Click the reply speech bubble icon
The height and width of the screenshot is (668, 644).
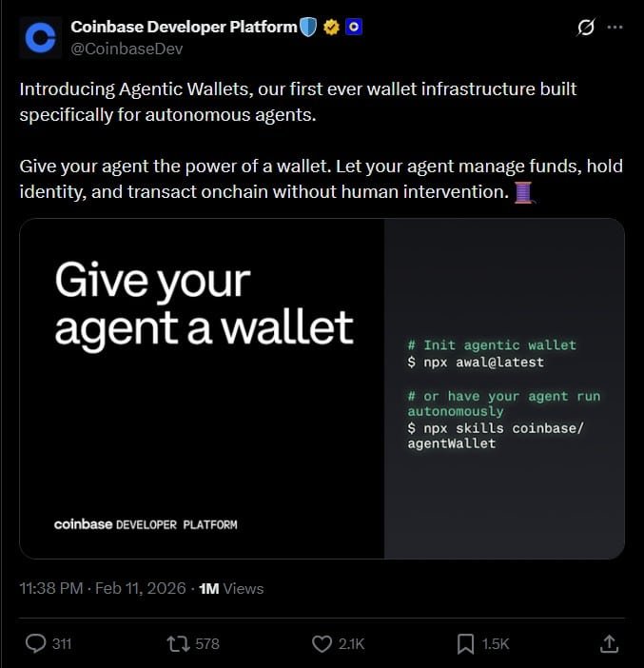(35, 643)
